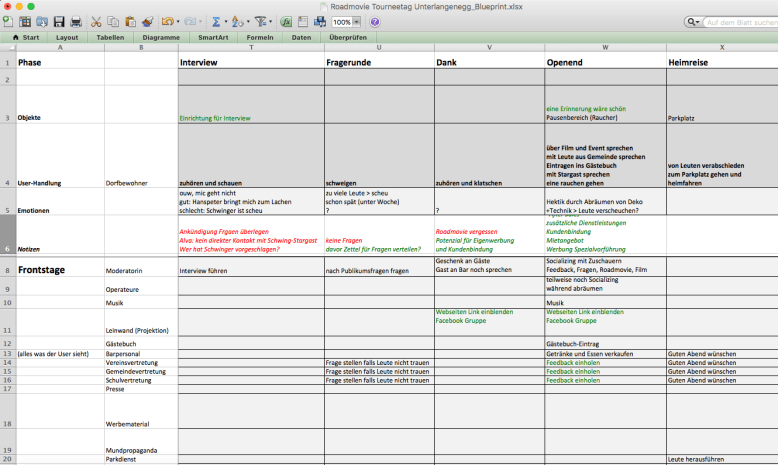Select the 'Interview' header cell
This screenshot has width=778, height=465.
coord(251,62)
